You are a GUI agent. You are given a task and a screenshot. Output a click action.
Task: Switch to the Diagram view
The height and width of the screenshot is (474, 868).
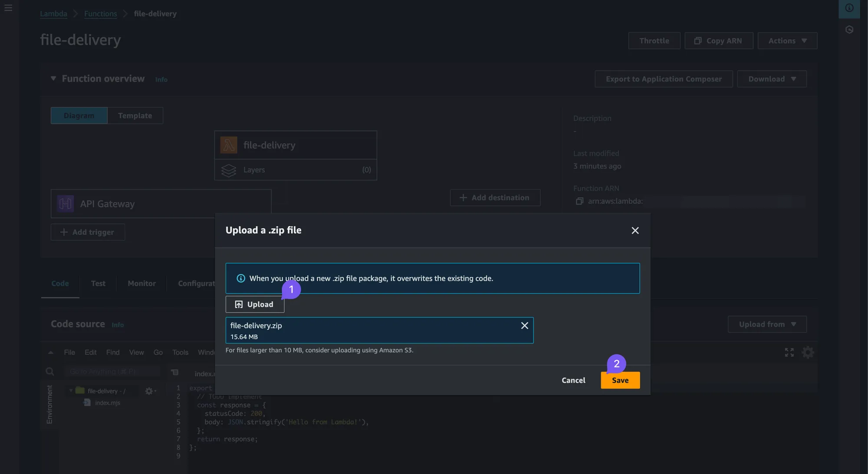pyautogui.click(x=79, y=115)
